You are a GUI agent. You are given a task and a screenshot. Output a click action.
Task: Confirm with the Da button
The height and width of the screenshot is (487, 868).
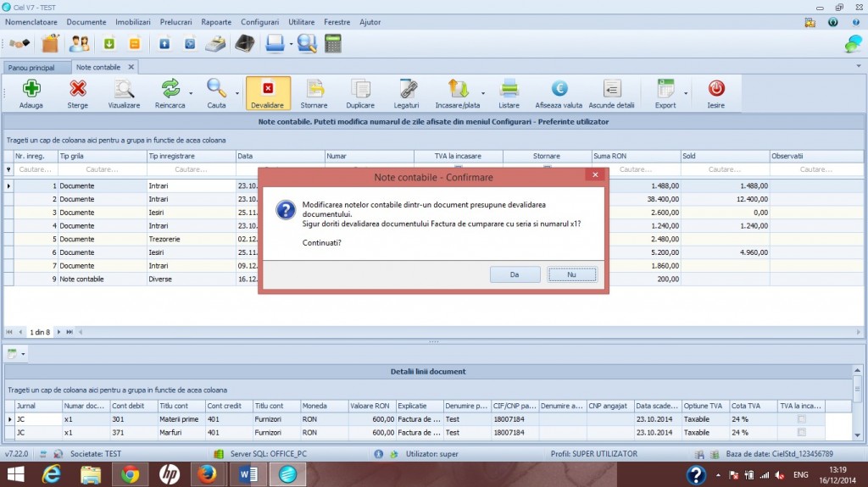click(x=515, y=274)
